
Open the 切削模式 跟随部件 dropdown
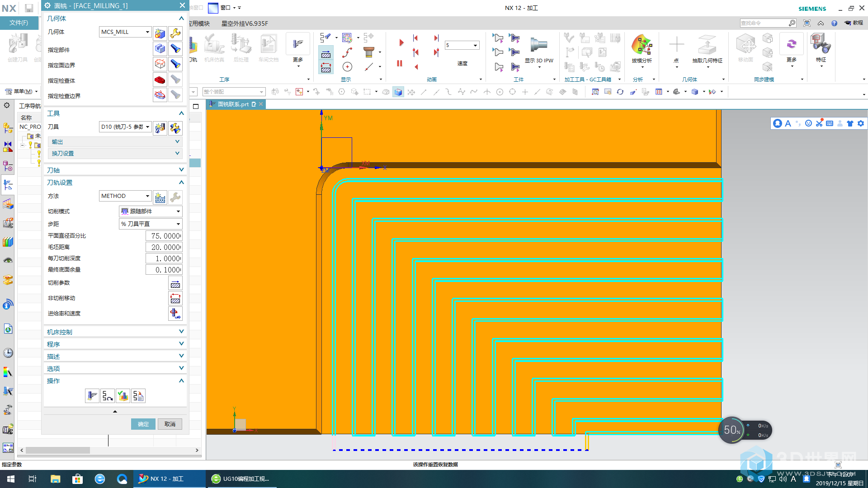[151, 211]
